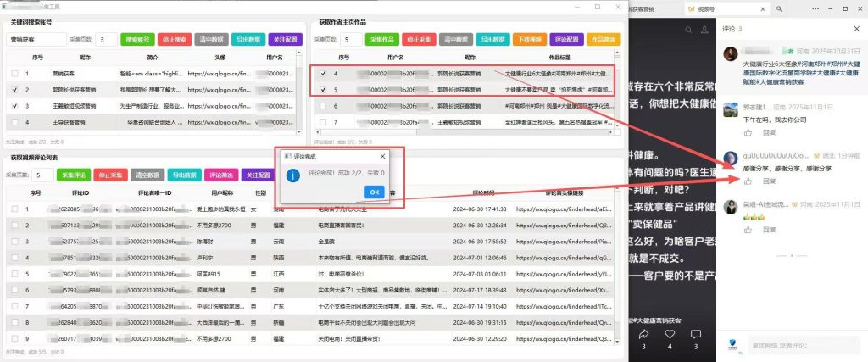Click avatar of commenter 菜姐-AI全城流
868x362 pixels.
pyautogui.click(x=730, y=207)
